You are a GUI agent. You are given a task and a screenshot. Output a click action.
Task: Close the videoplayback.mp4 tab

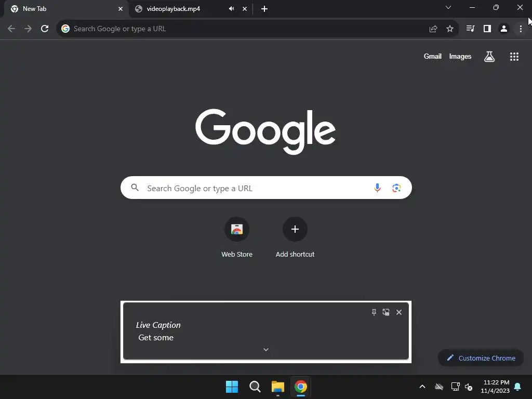[x=245, y=9]
